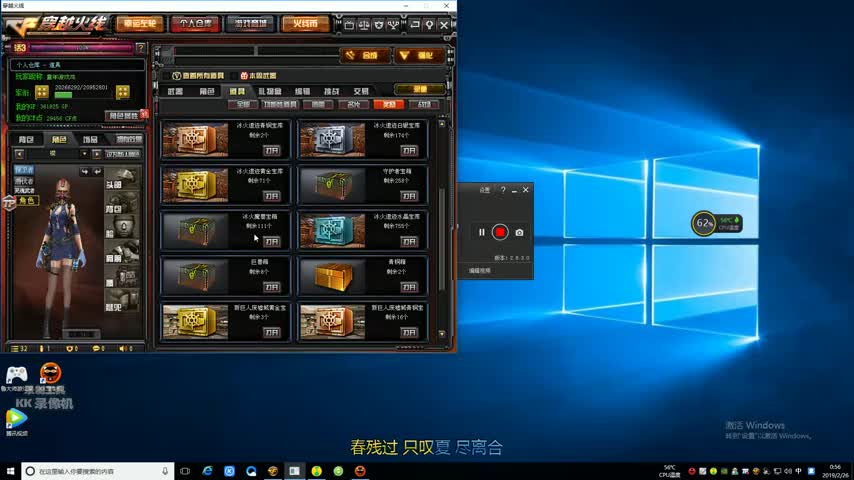Toggle the 查看所有道具 checkbox
Viewport: 854px width, 480px height.
[176, 75]
